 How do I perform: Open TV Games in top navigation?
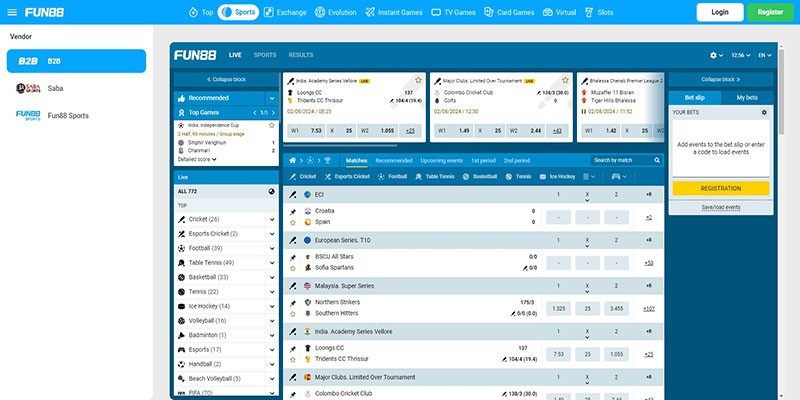click(453, 12)
